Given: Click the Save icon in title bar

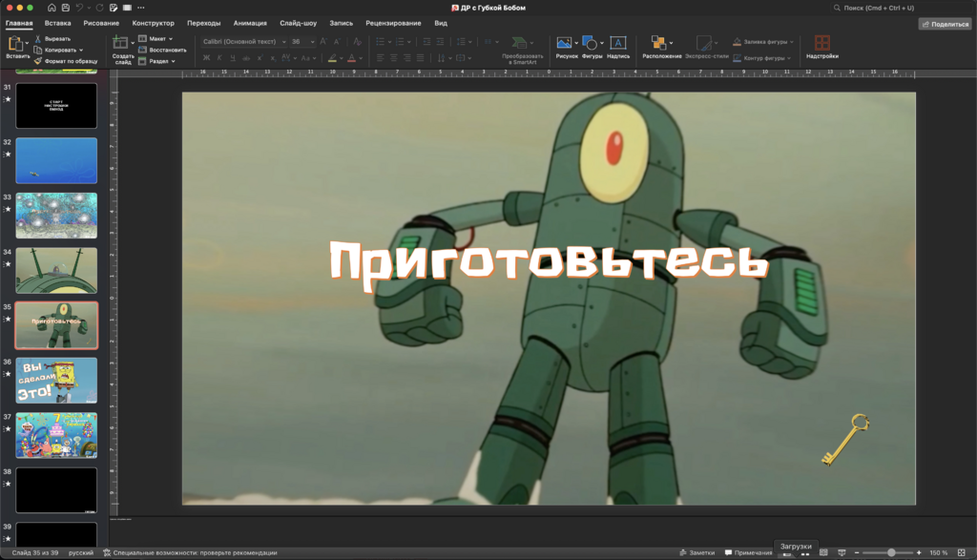Looking at the screenshot, I should 66,8.
